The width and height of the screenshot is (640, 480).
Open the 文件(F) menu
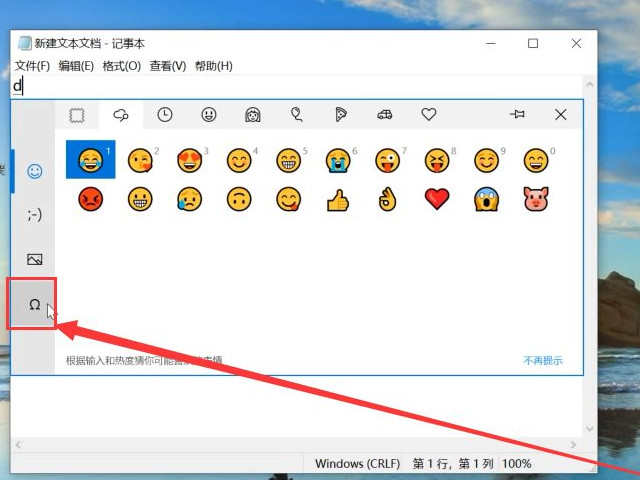tap(32, 66)
